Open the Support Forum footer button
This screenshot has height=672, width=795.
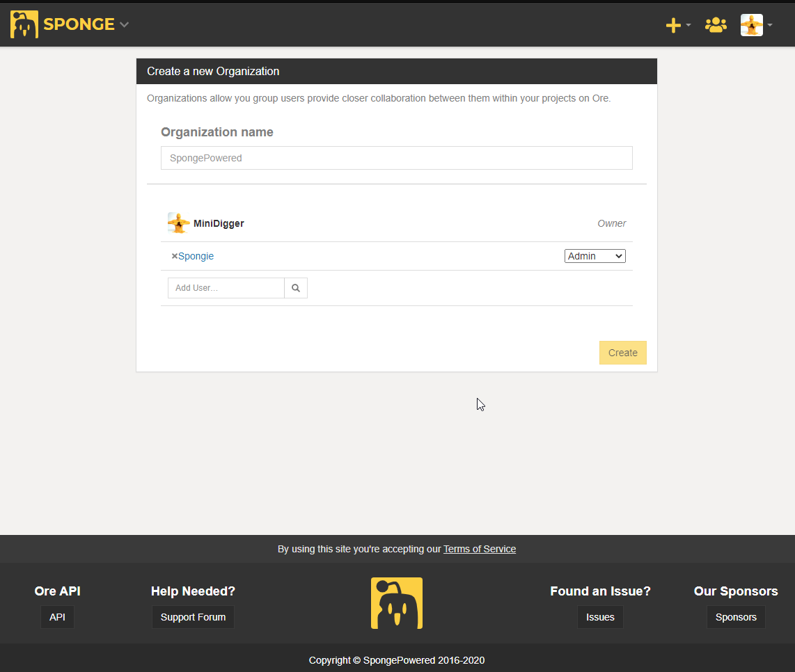(193, 617)
